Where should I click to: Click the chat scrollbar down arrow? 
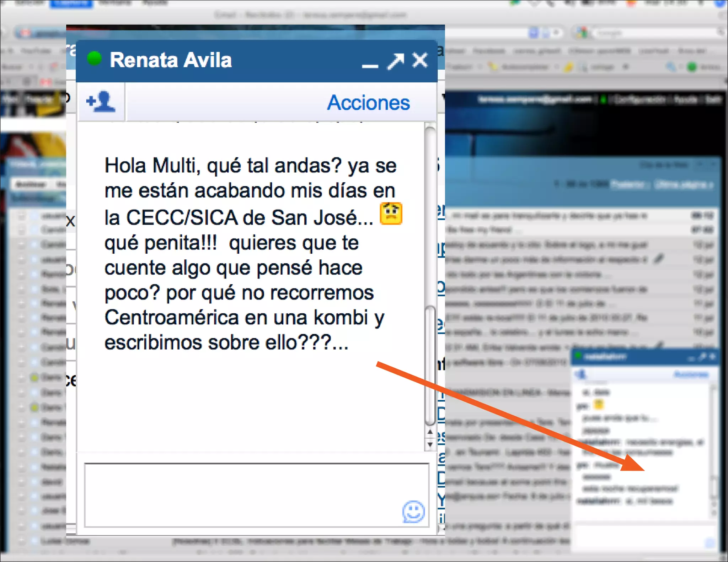(430, 444)
